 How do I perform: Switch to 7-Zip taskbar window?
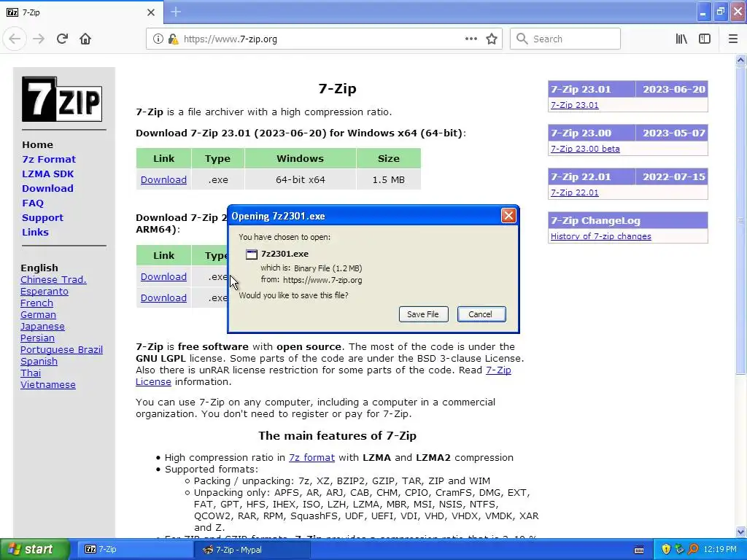pos(133,550)
